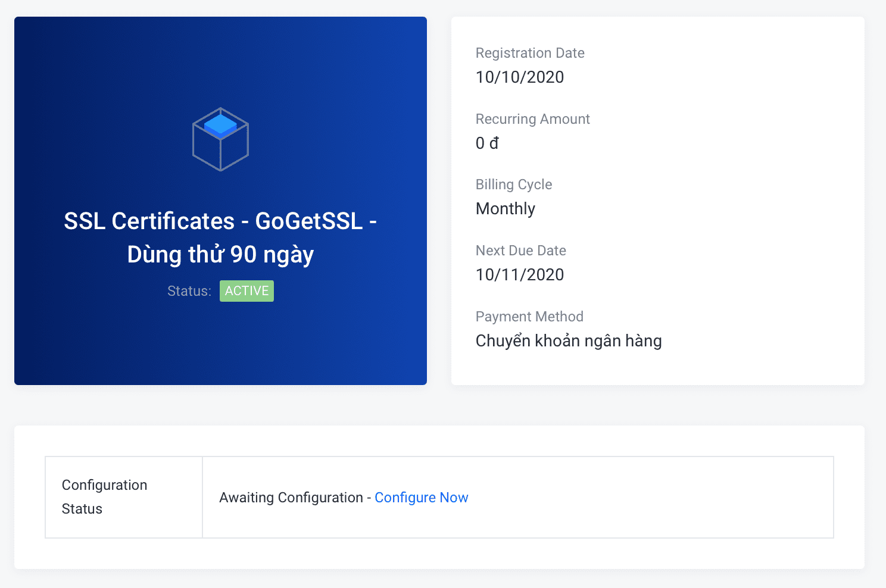Viewport: 886px width, 588px height.
Task: Click the 'SSL Certificates - GoGetSSL' title line
Action: tap(220, 221)
